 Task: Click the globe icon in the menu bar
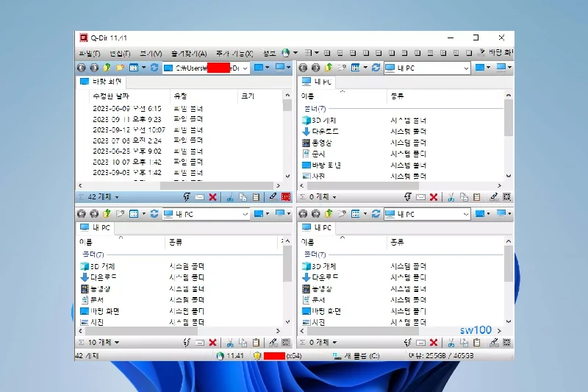point(286,53)
